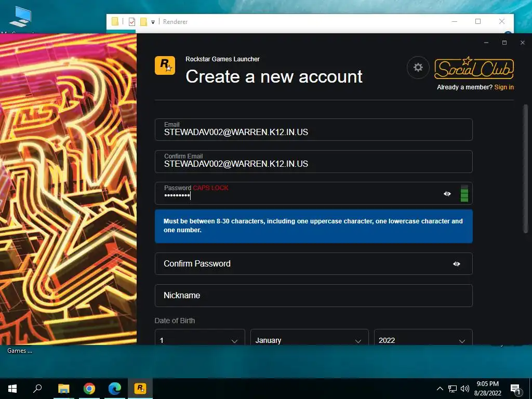Open the 2022 year dropdown

[423, 337]
